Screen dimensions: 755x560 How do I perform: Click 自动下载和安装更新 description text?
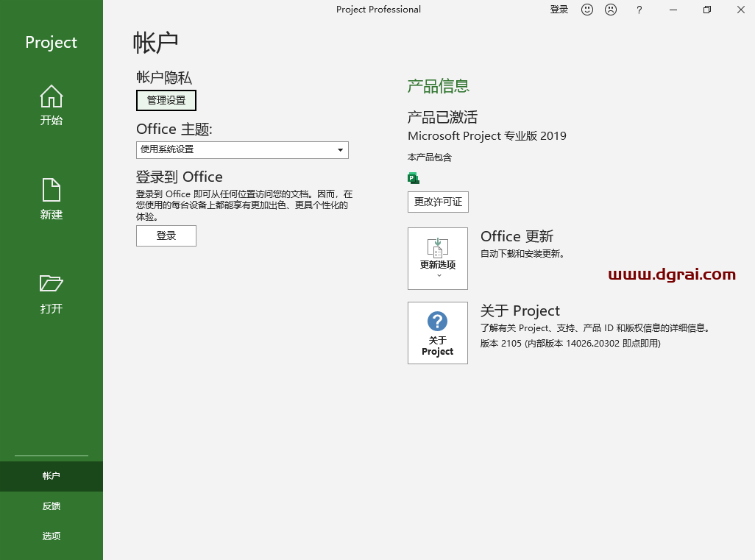pos(522,254)
